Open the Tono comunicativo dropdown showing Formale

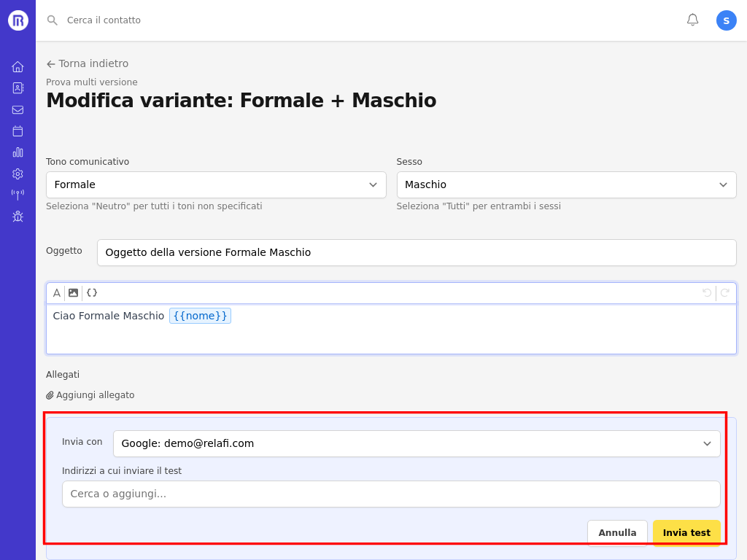216,184
